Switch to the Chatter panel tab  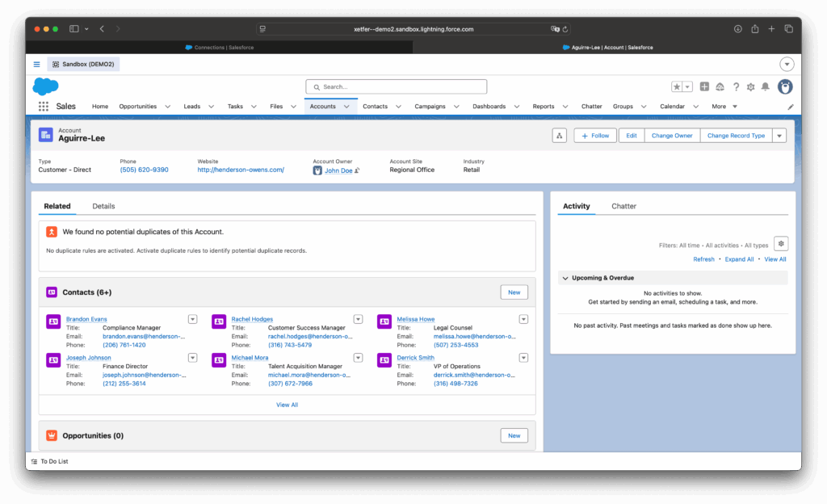point(623,206)
